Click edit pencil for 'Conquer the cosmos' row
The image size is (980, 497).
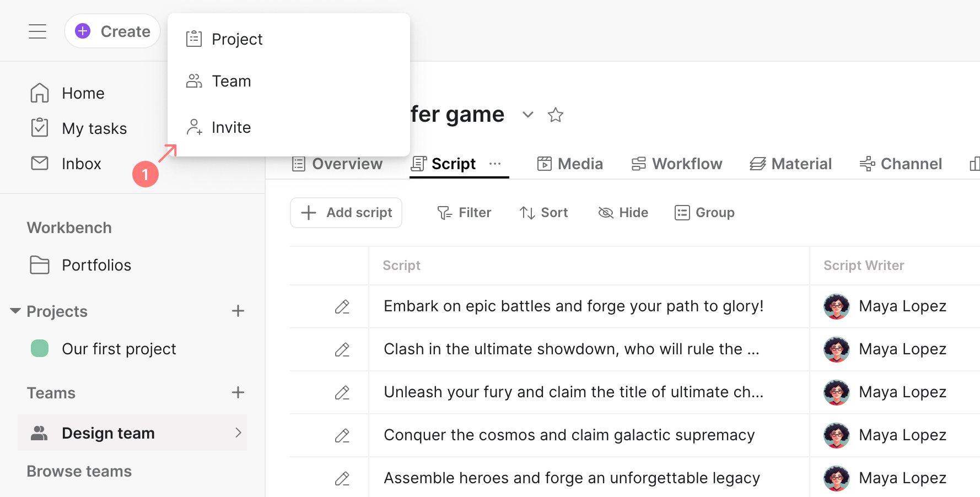tap(342, 435)
